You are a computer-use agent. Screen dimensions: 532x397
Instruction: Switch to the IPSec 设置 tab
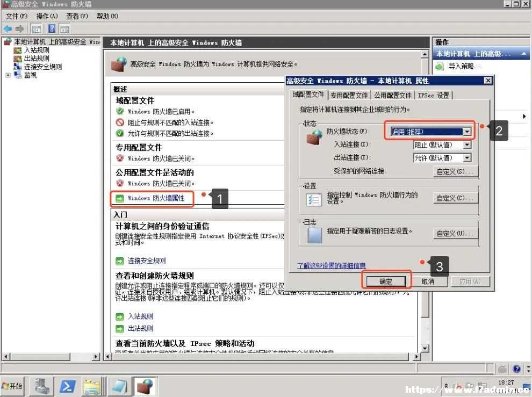434,95
